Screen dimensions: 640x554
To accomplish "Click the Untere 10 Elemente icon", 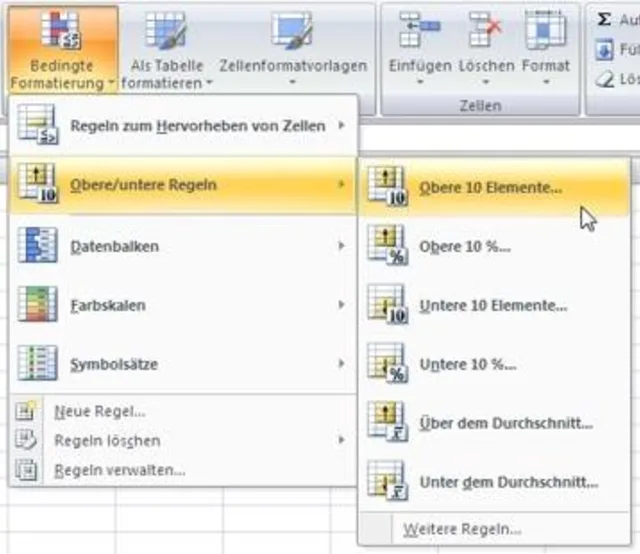I will tap(388, 304).
